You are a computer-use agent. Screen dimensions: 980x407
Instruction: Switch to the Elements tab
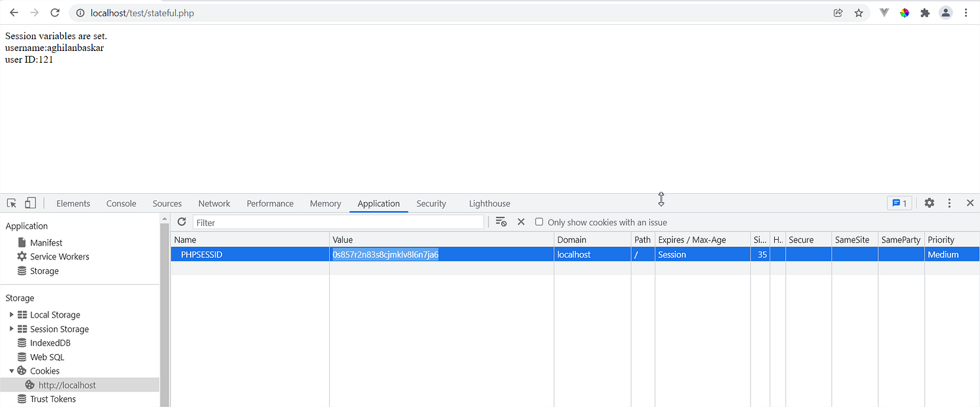tap(73, 203)
